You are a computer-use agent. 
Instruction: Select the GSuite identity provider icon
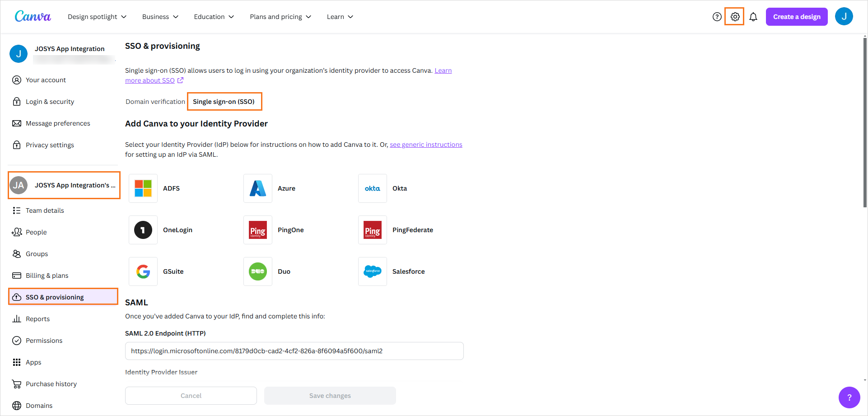click(x=143, y=271)
